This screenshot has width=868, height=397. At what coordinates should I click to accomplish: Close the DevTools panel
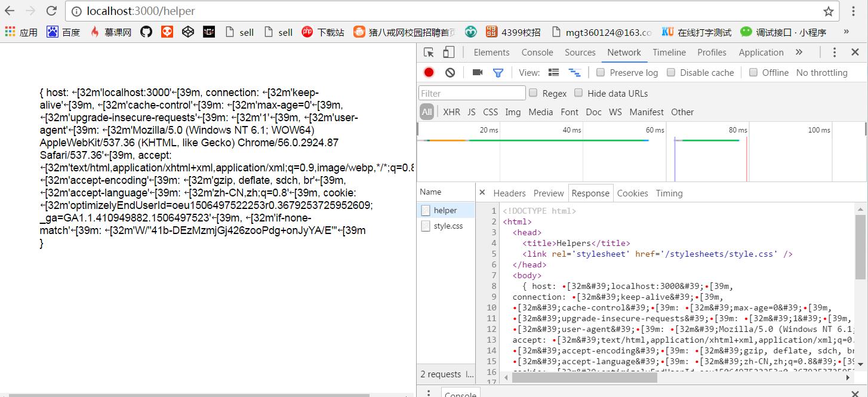(855, 53)
